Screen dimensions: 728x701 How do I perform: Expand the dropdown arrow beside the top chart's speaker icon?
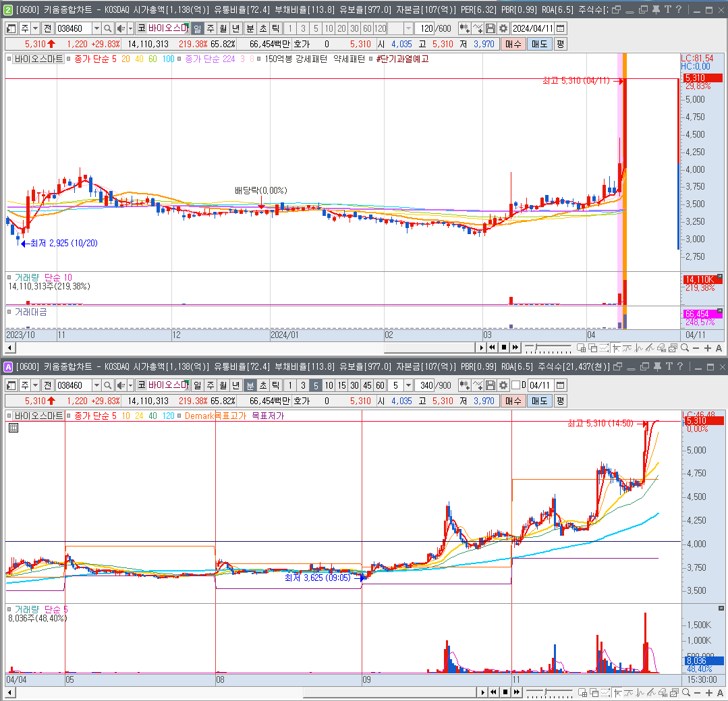point(130,29)
